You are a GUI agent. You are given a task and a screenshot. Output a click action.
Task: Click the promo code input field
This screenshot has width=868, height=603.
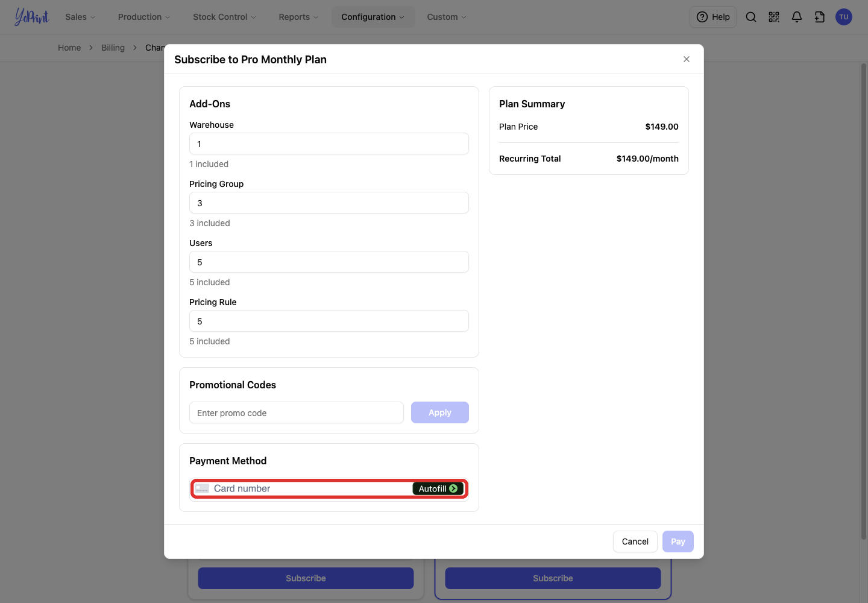click(297, 412)
